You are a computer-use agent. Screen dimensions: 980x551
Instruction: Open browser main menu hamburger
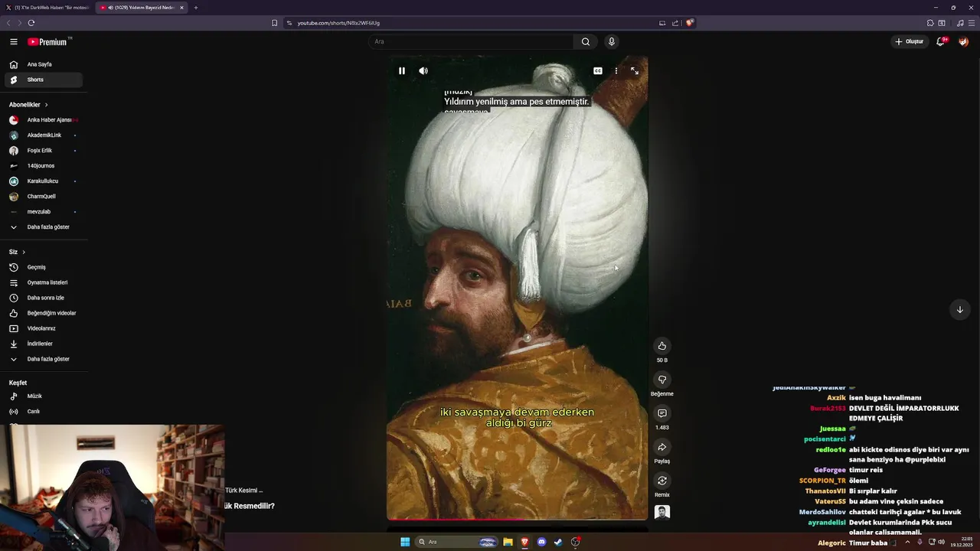[x=972, y=23]
